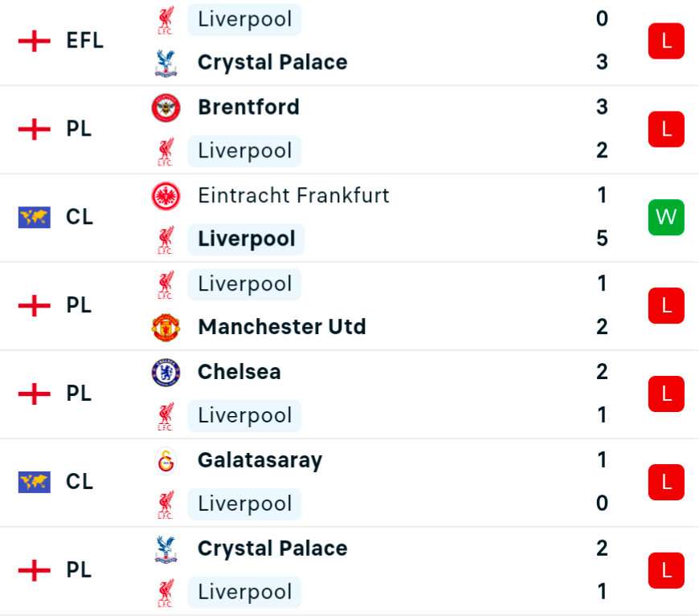Click the Brentford team name
699x616 pixels.
pyautogui.click(x=248, y=108)
